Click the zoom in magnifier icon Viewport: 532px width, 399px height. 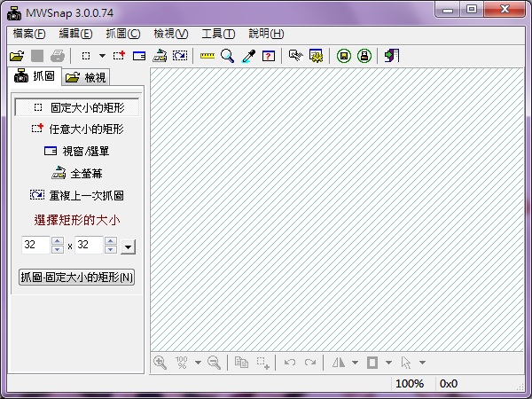tap(160, 363)
